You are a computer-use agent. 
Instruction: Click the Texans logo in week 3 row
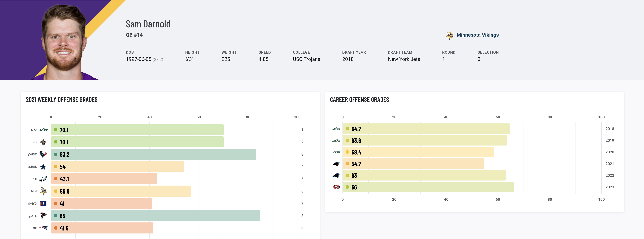(43, 154)
